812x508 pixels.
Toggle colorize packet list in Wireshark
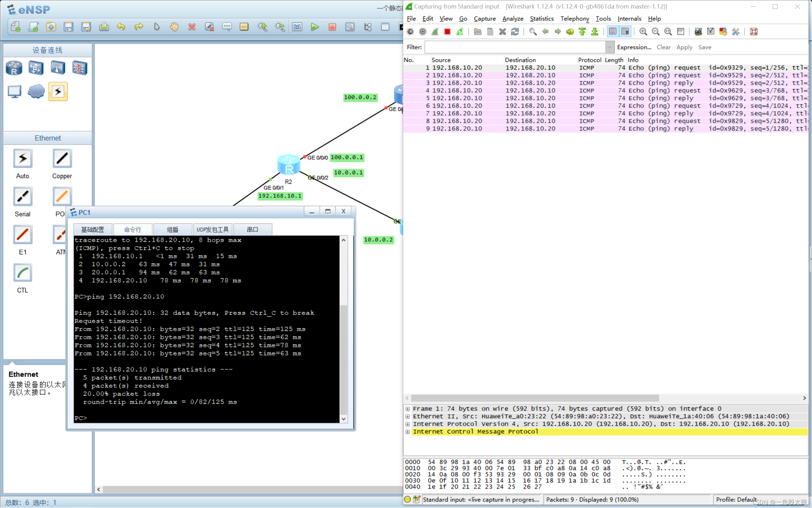[612, 31]
